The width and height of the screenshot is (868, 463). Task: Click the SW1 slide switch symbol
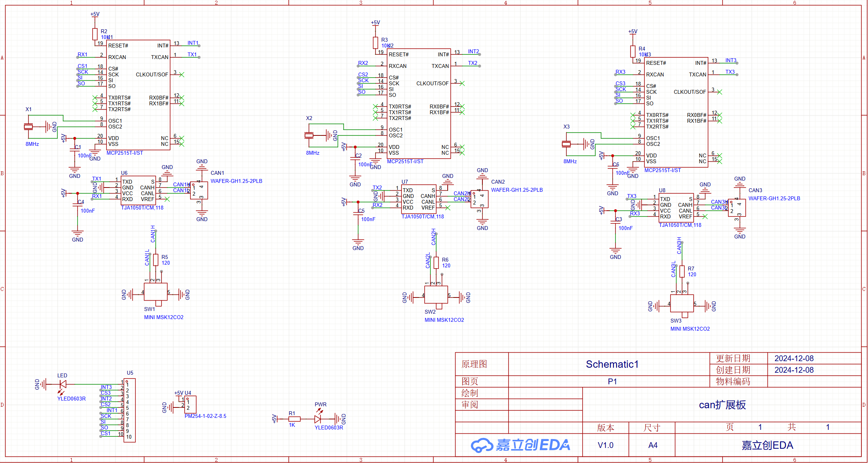tap(155, 292)
